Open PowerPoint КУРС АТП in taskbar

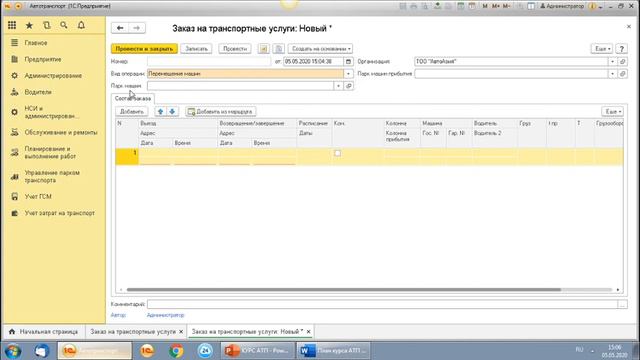point(258,351)
